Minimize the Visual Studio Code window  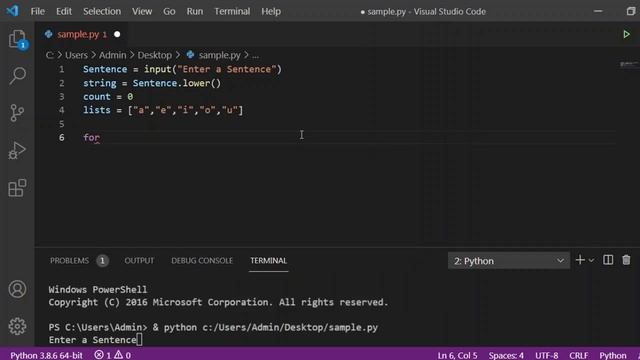point(598,11)
